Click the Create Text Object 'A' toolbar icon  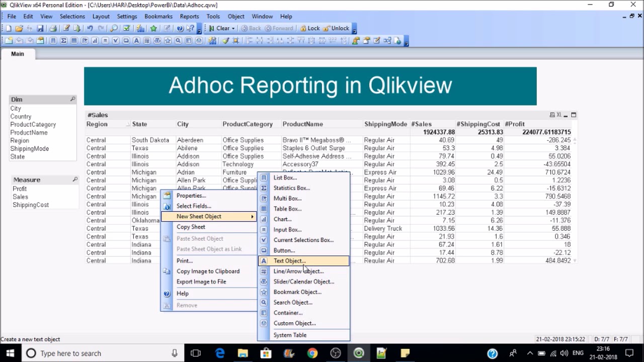(136, 41)
